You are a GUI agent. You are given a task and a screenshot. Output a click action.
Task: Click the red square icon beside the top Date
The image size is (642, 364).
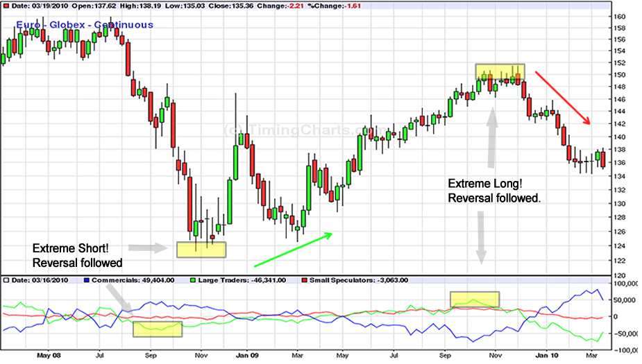tap(6, 6)
